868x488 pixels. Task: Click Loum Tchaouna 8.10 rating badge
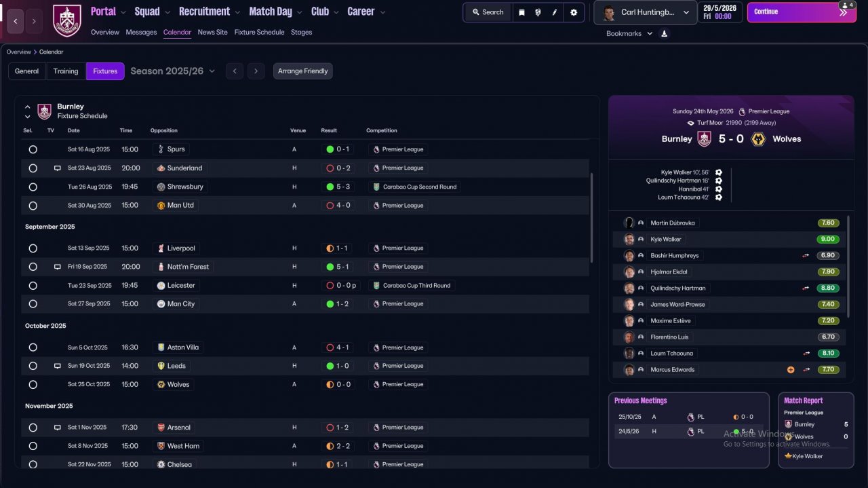tap(828, 354)
